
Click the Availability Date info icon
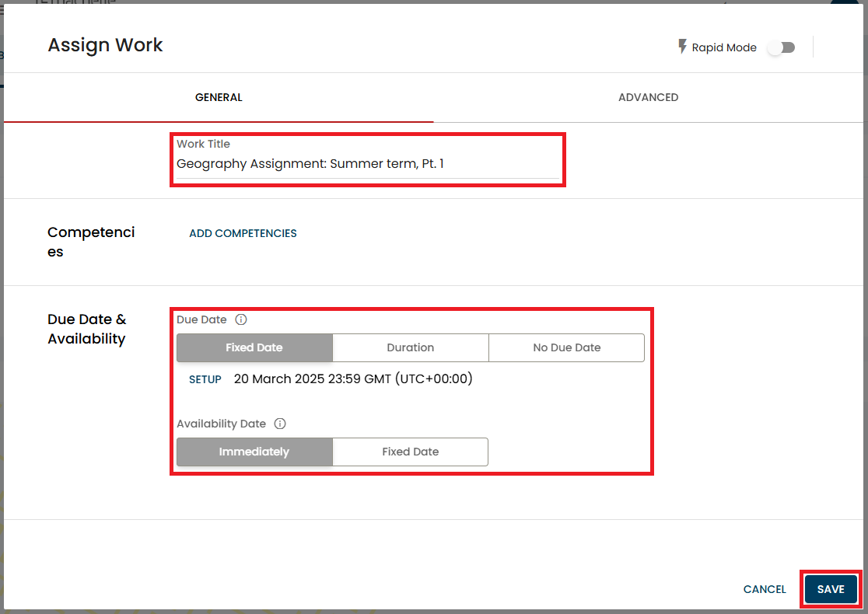coord(280,424)
